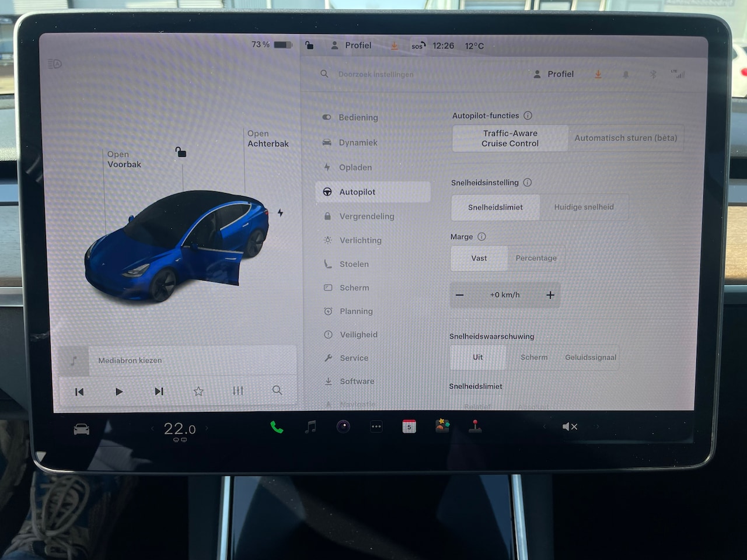Viewport: 747px width, 560px height.
Task: Mark the media as favorite with the star
Action: tap(198, 391)
